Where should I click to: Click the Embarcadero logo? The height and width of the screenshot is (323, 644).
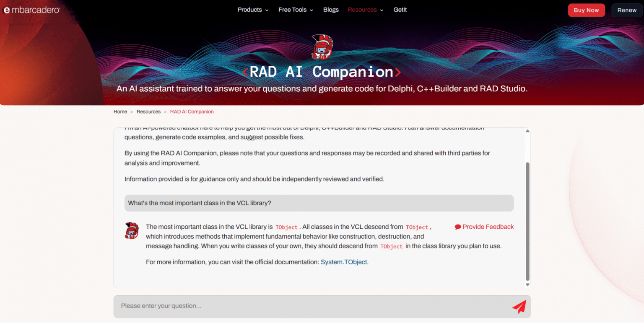[31, 10]
